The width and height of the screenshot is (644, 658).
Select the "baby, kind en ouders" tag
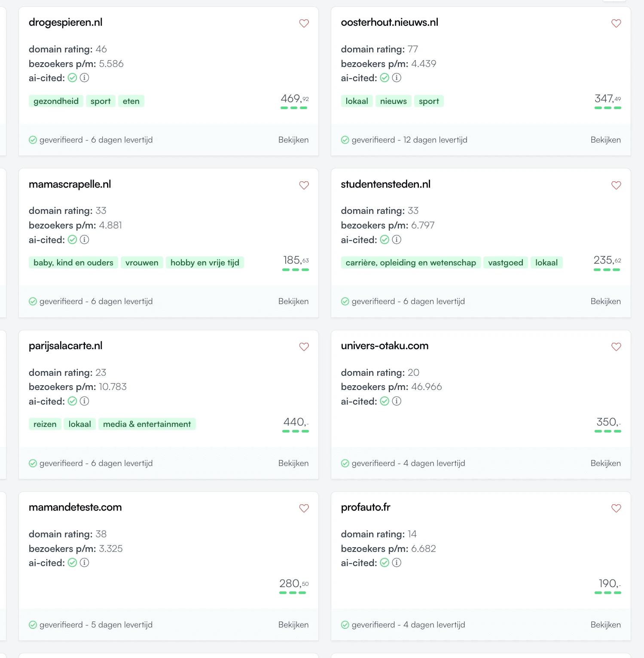(73, 262)
